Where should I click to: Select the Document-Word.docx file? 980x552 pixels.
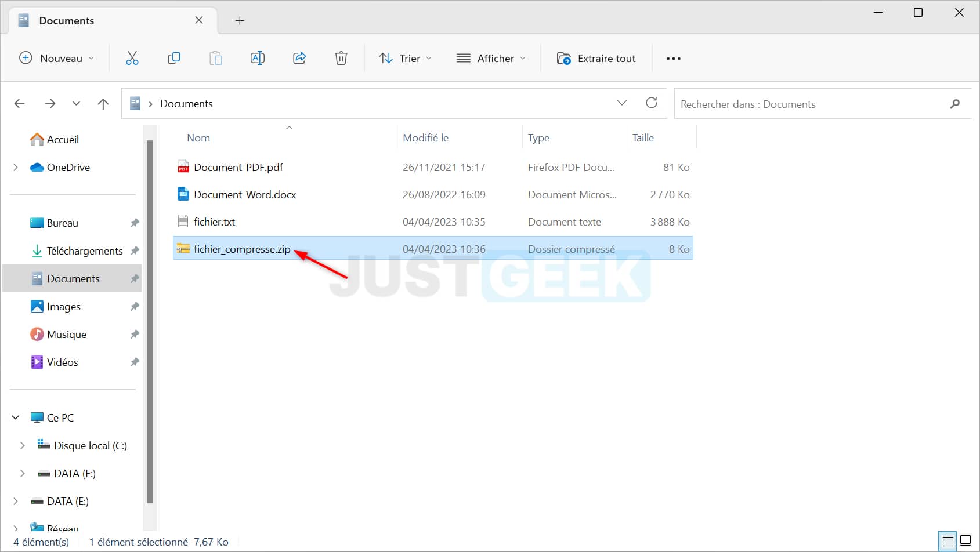coord(245,194)
